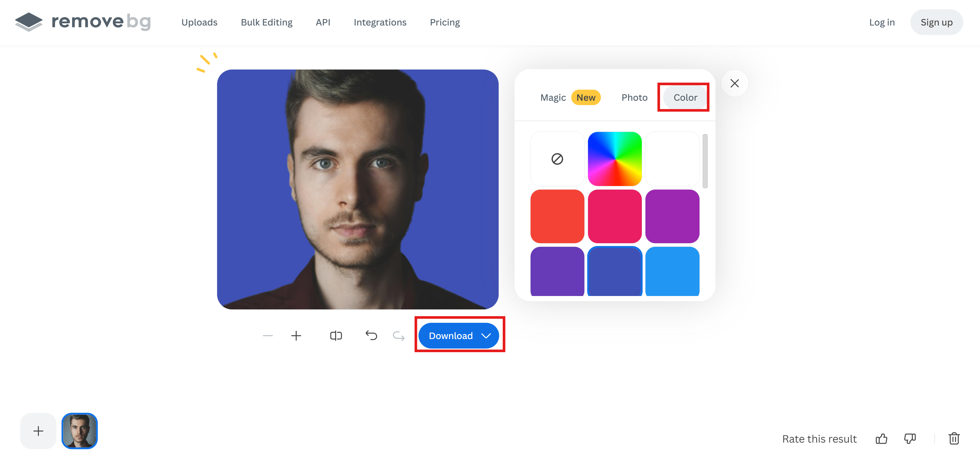The image size is (980, 465).
Task: Give a thumbs down rating
Action: click(x=910, y=439)
